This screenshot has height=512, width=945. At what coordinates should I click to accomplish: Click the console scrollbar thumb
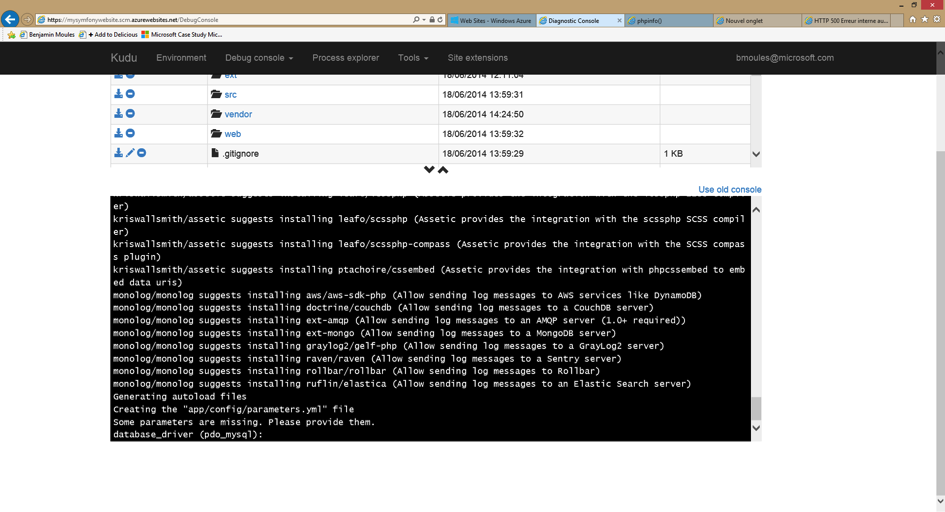(756, 408)
